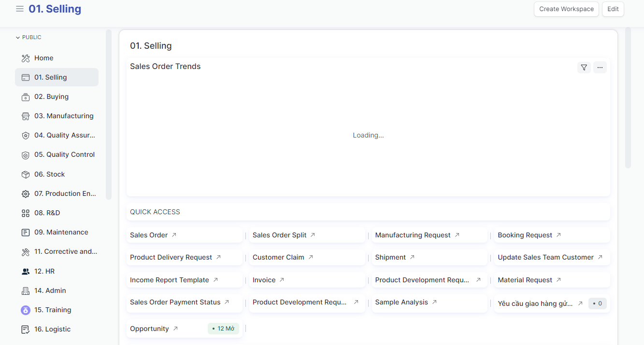644x345 pixels.
Task: Open the three-dots menu on Sales Order Trends
Action: (600, 68)
